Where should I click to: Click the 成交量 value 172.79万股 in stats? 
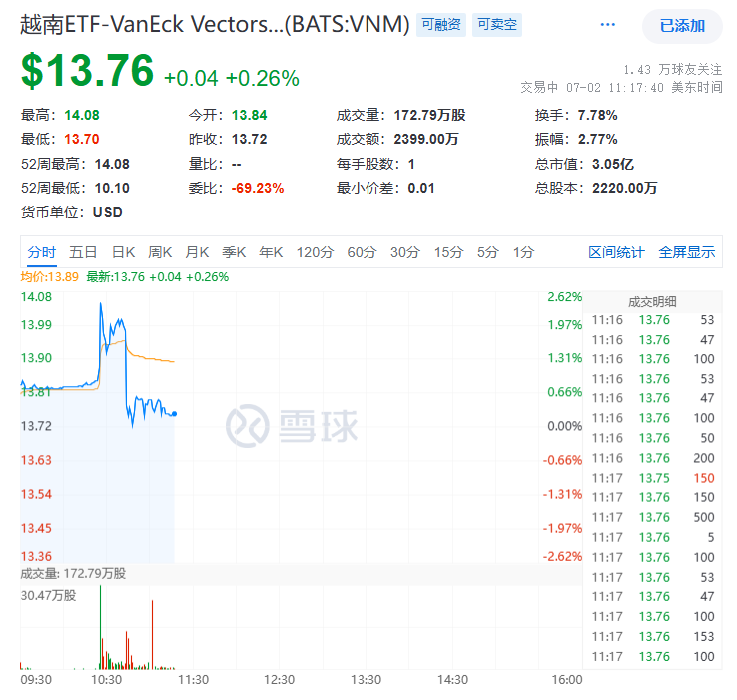(429, 115)
